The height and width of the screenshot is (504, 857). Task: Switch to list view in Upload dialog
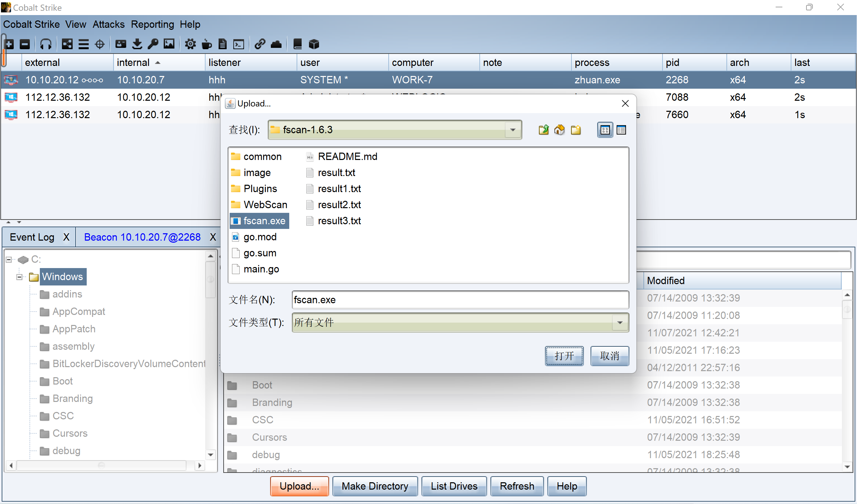coord(605,130)
